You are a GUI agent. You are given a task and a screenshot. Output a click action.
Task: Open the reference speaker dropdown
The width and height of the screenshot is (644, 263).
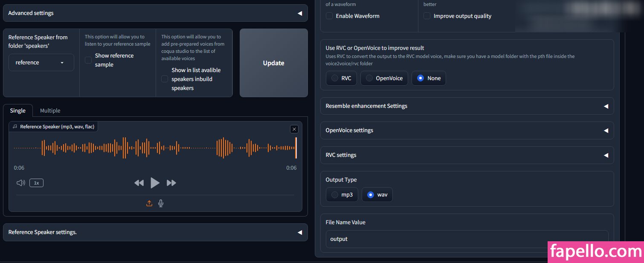41,63
